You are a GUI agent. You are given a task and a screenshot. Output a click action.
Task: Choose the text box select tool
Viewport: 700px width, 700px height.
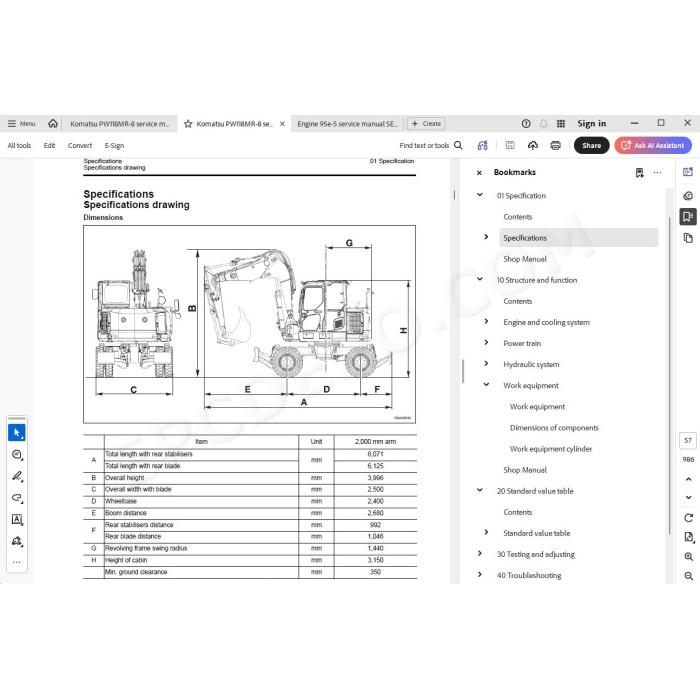17,519
